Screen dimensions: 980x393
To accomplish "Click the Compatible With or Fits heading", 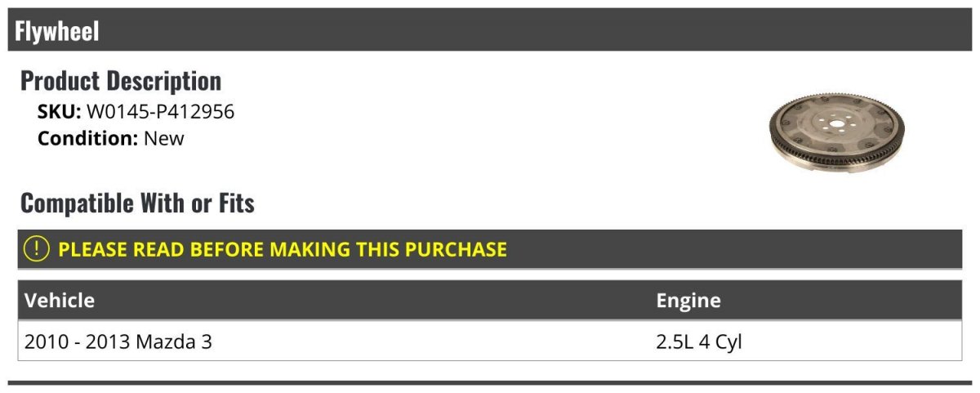I will click(137, 203).
